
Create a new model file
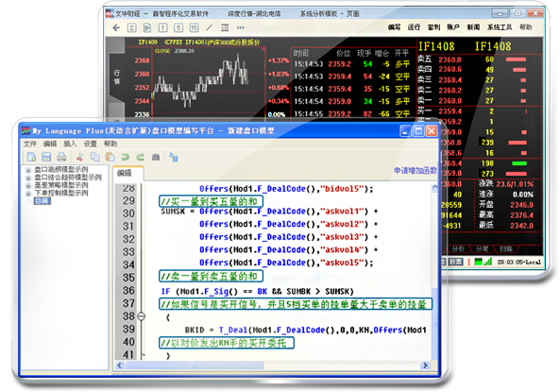tap(31, 157)
